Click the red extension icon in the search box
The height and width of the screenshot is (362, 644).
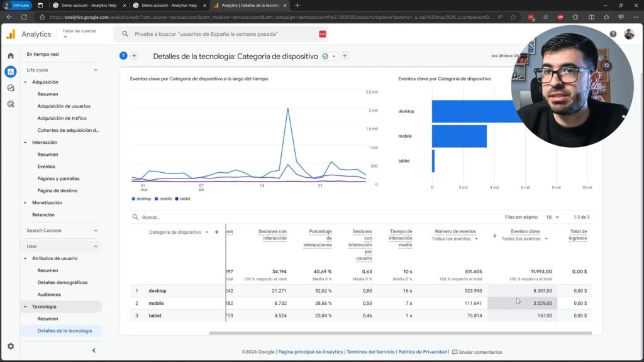pos(323,34)
